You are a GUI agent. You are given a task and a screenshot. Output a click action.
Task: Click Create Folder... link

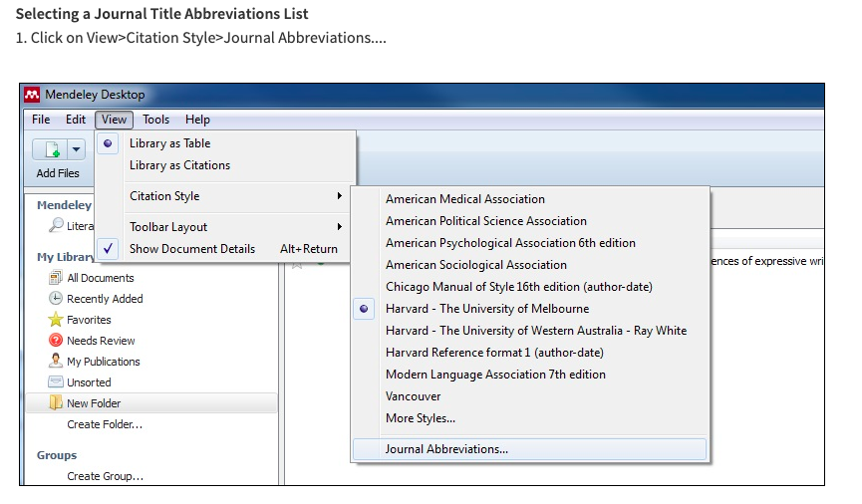105,424
